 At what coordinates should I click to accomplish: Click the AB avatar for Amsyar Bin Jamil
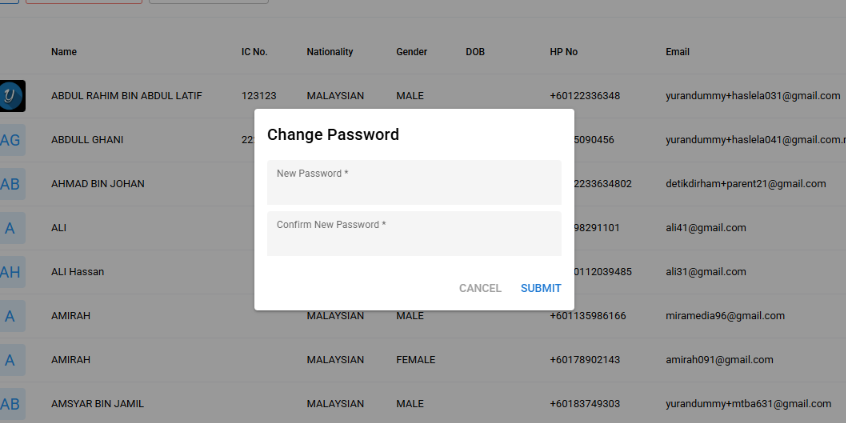pyautogui.click(x=11, y=404)
